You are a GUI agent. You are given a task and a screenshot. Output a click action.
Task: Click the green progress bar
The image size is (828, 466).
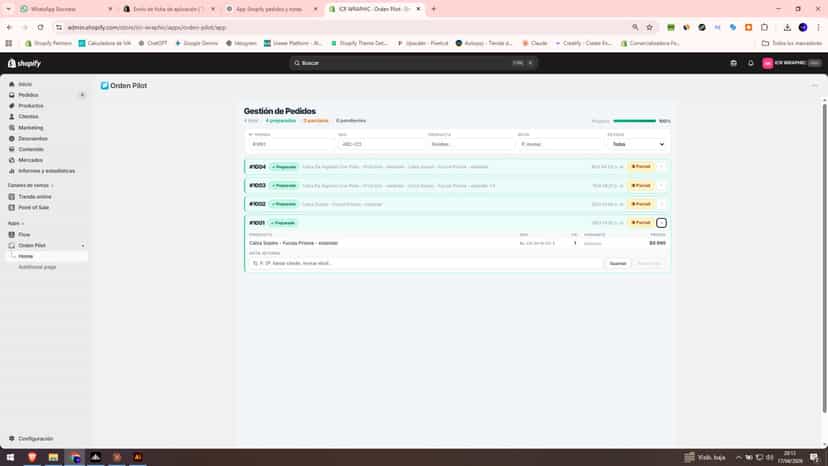(x=634, y=121)
